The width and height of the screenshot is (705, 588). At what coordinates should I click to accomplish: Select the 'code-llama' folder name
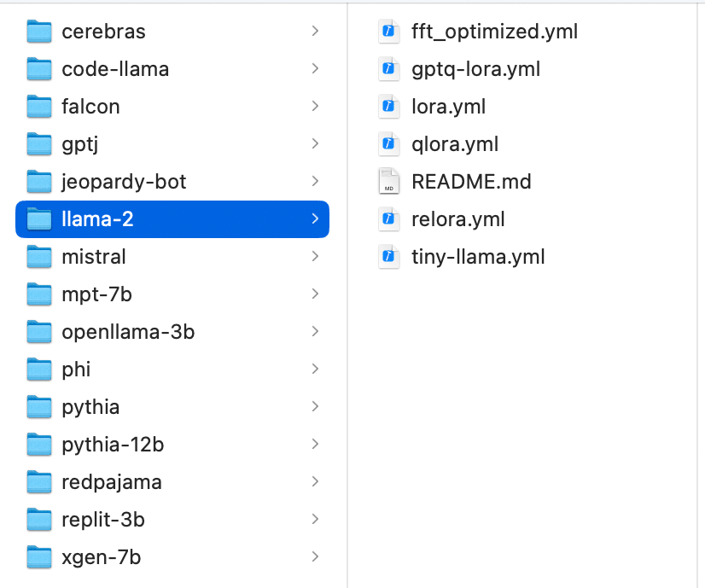tap(115, 69)
